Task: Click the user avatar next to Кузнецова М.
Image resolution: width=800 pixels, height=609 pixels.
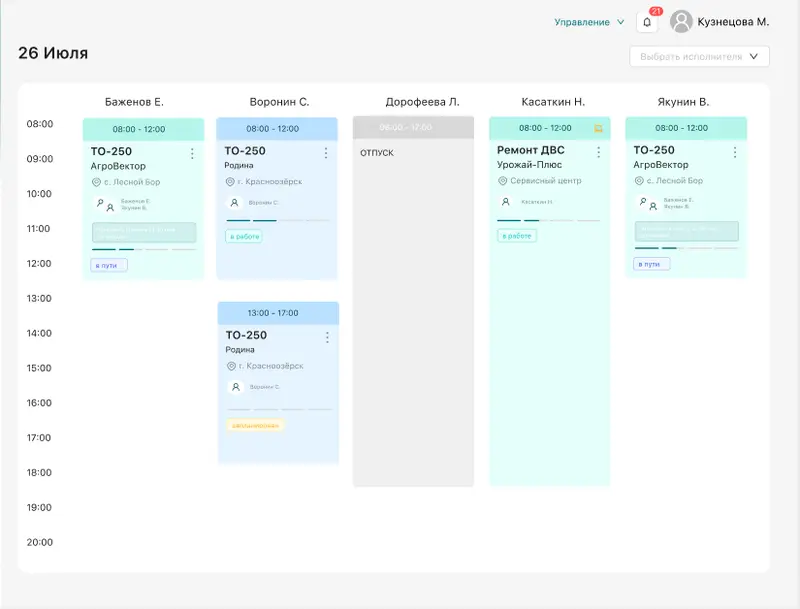Action: coord(681,21)
